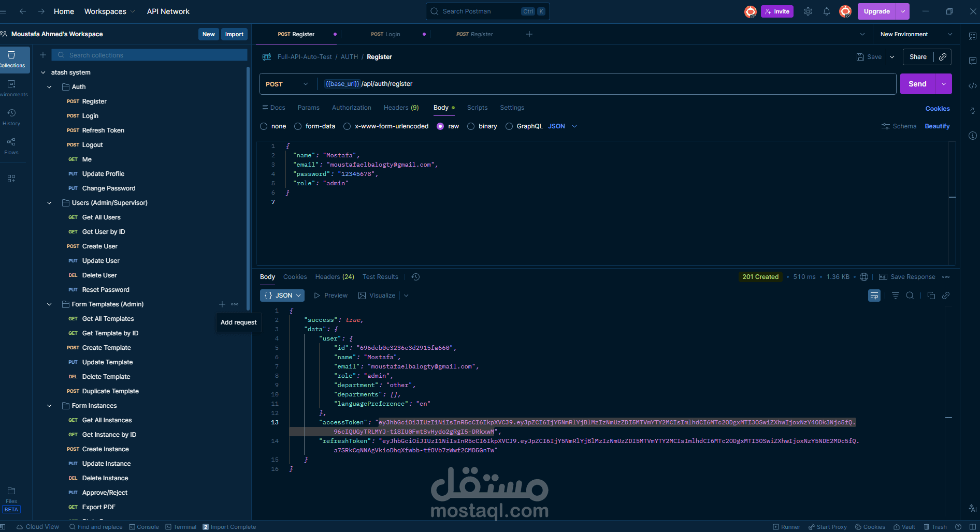
Task: Select the raw body type
Action: [440, 126]
